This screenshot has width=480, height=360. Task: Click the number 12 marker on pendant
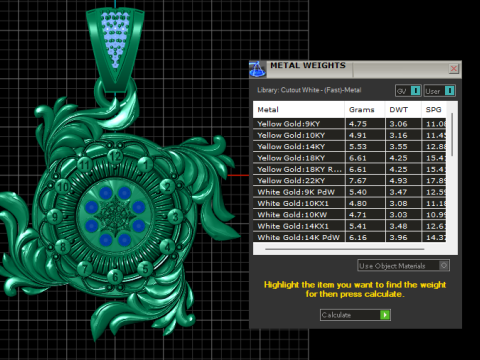click(115, 156)
